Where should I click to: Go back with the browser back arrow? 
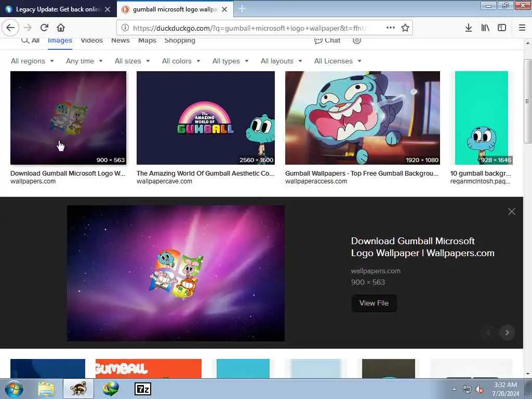(10, 28)
